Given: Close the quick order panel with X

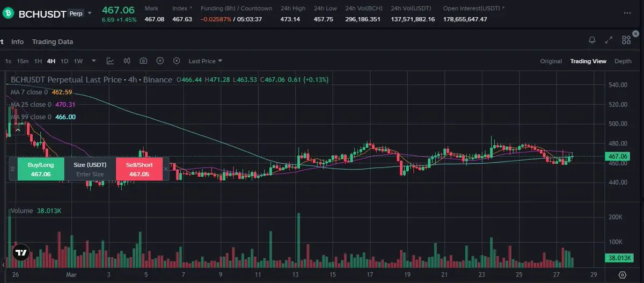Looking at the screenshot, I should (x=166, y=169).
